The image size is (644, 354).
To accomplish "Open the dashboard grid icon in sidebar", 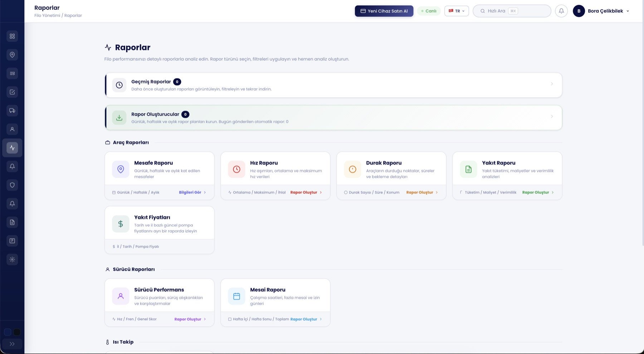I will [12, 36].
